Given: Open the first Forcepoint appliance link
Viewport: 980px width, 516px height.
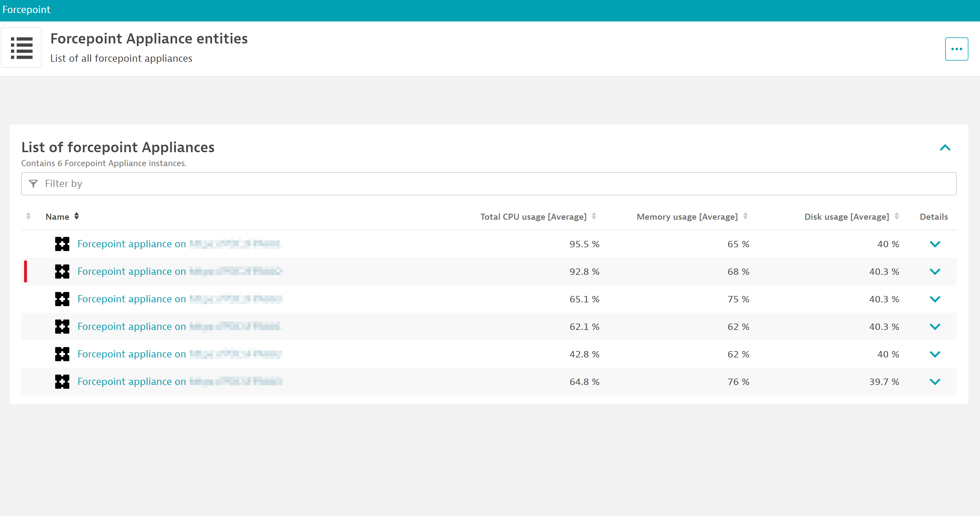Looking at the screenshot, I should pos(131,244).
